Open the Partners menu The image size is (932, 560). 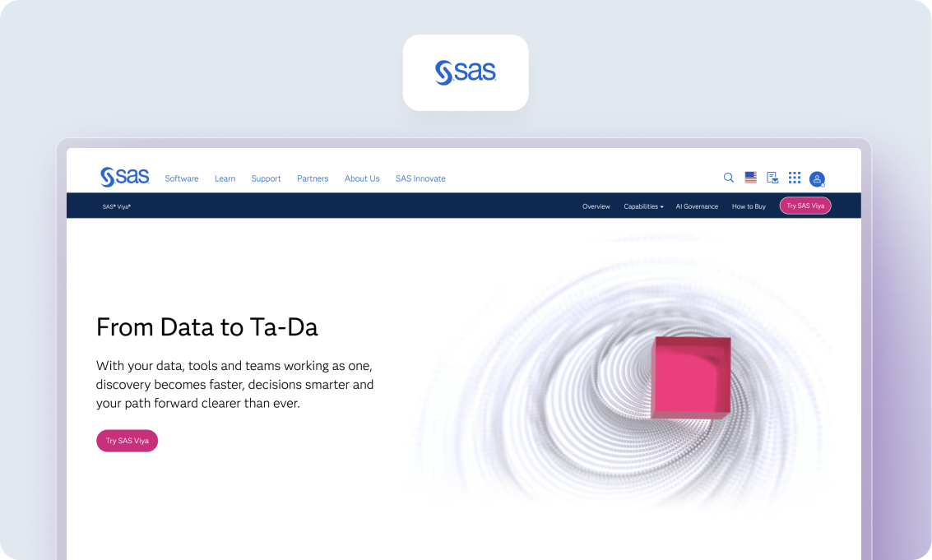point(313,178)
